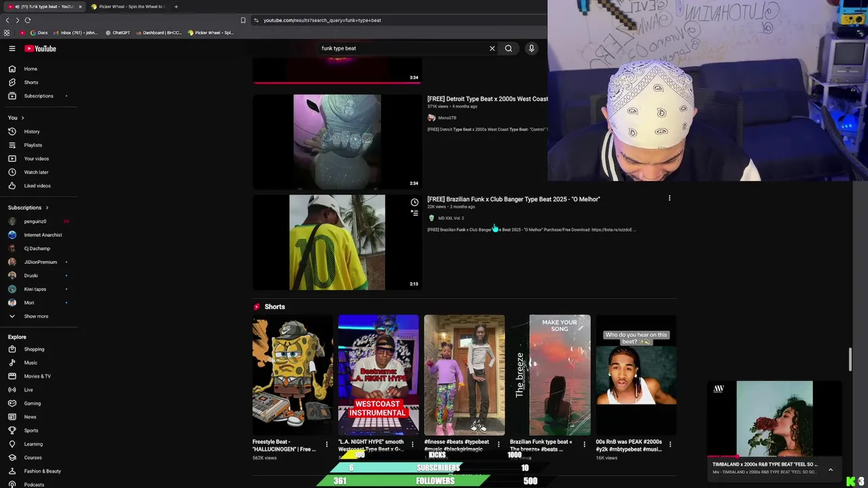The width and height of the screenshot is (868, 488).
Task: Mute the YouTube tab audio icon
Action: 17,7
